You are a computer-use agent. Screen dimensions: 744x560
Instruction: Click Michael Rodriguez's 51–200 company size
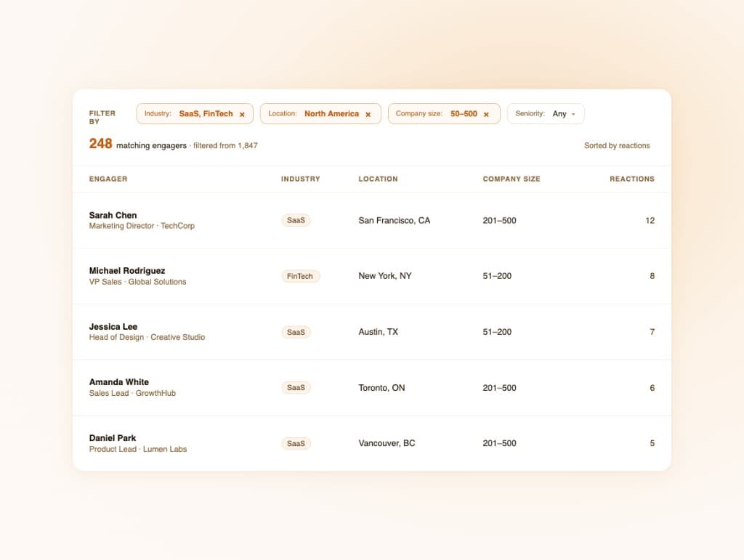pyautogui.click(x=497, y=276)
